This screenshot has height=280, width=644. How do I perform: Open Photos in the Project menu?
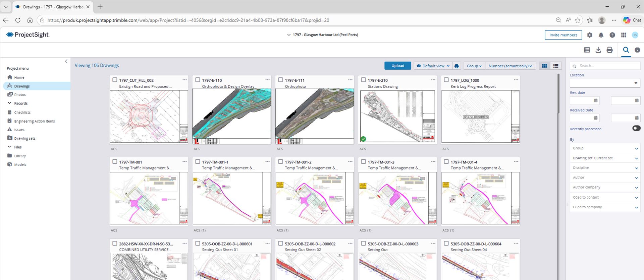coord(20,95)
